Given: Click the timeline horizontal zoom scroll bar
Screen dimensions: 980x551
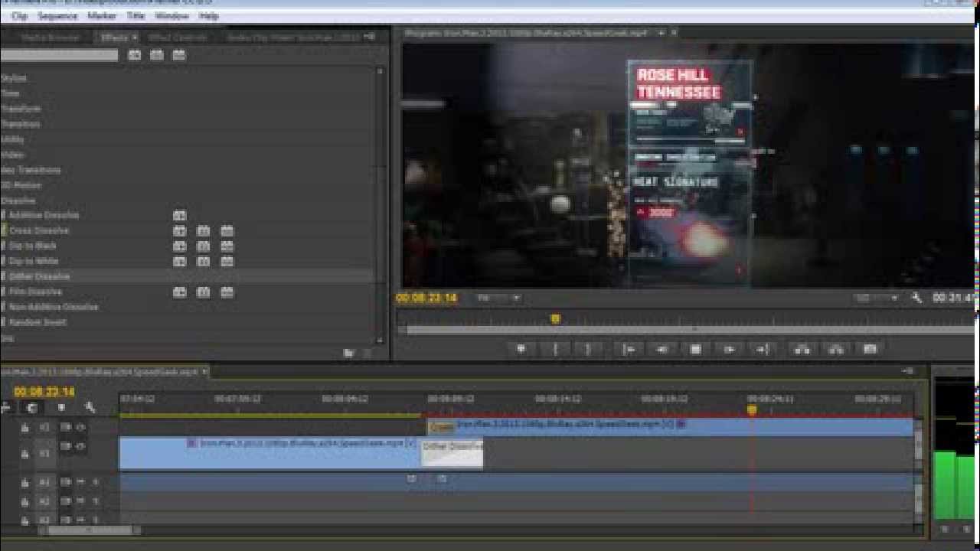Looking at the screenshot, I should 90,530.
